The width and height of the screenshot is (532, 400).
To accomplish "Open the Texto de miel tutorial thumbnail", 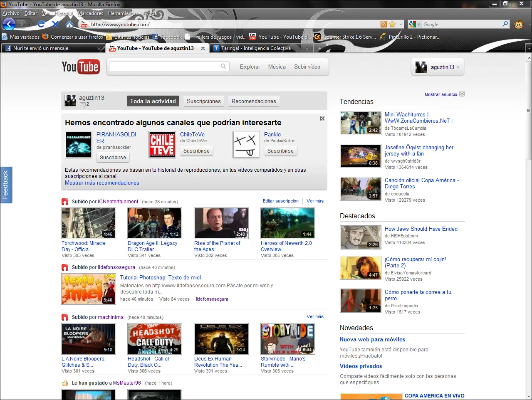I will [89, 289].
